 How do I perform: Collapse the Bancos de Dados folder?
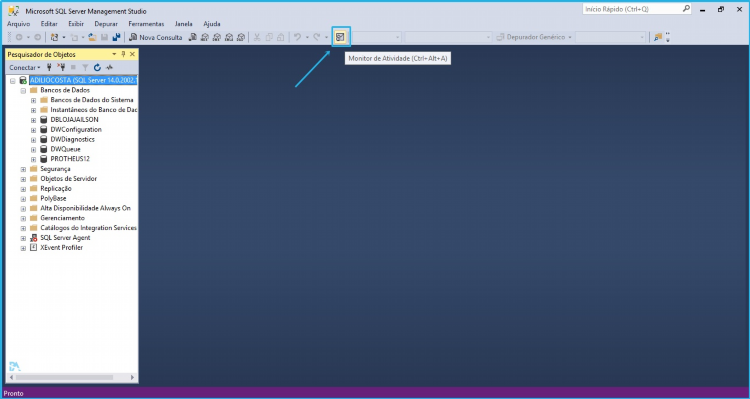(x=23, y=90)
